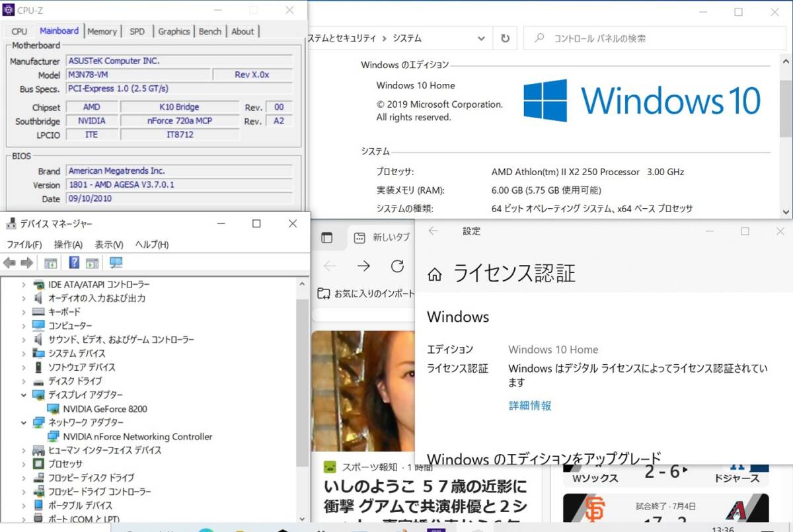This screenshot has width=793, height=532.
Task: Click the home icon in the Settings window
Action: point(434,274)
